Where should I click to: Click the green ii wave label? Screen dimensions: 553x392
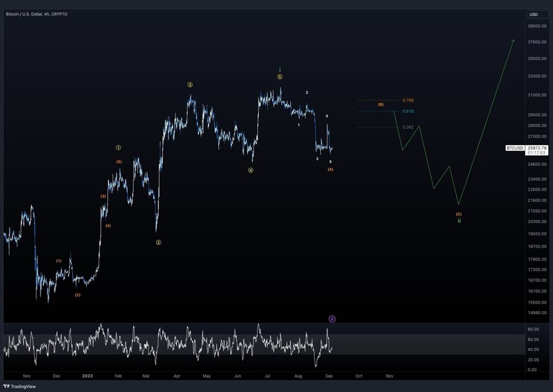[459, 221]
